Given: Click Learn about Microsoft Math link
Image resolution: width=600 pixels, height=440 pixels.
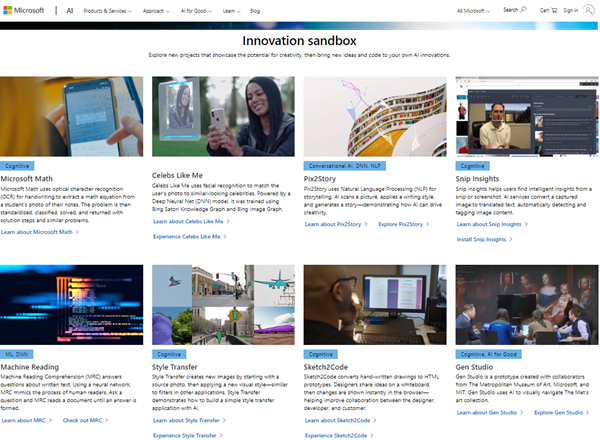Looking at the screenshot, I should [40, 232].
